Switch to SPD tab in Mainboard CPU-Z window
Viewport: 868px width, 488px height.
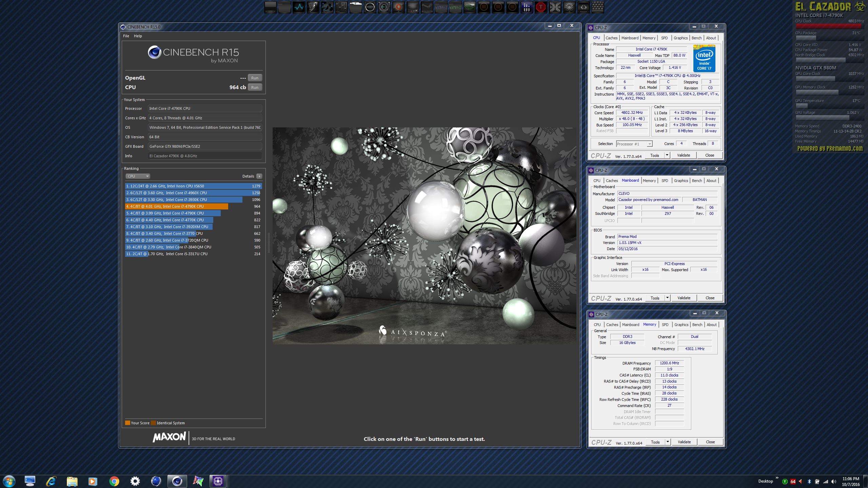[665, 181]
